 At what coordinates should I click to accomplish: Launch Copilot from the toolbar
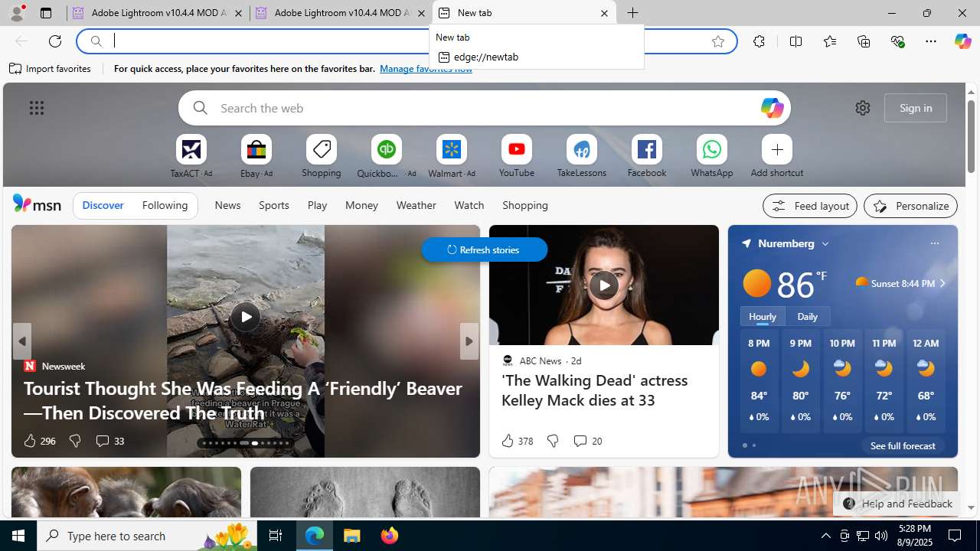tap(962, 41)
